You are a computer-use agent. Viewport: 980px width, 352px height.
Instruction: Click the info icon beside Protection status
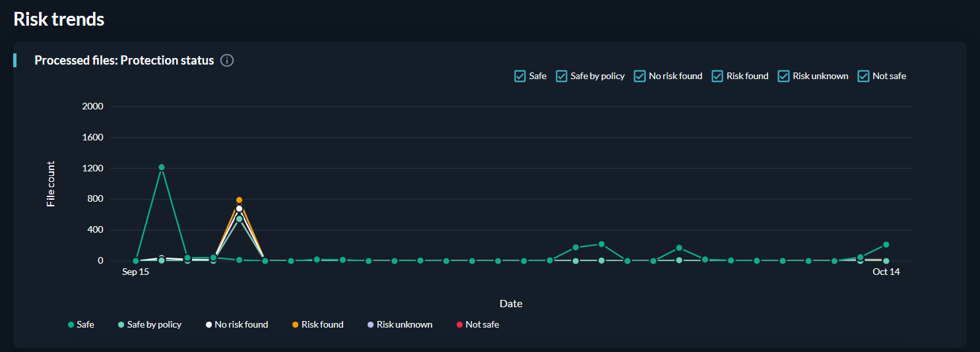(227, 61)
